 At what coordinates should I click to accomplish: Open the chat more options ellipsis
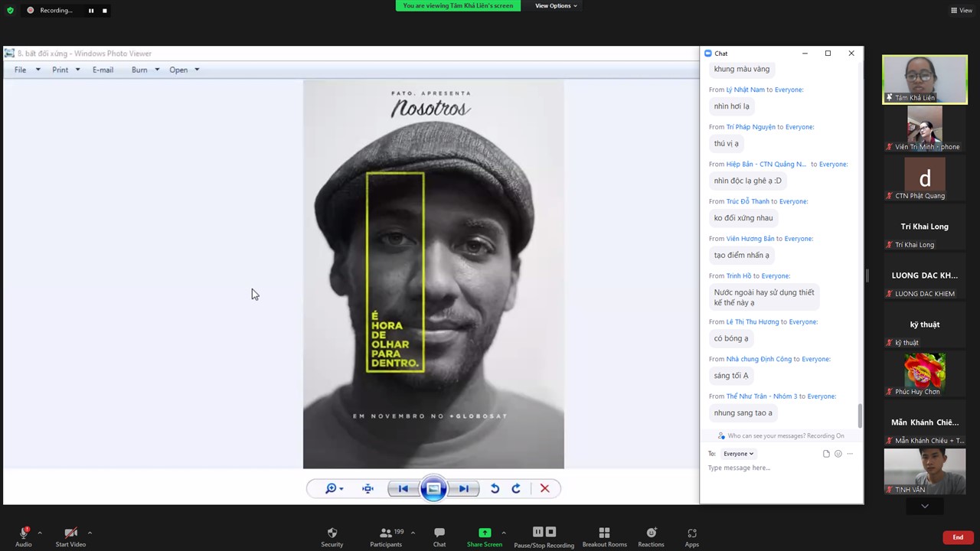click(850, 454)
